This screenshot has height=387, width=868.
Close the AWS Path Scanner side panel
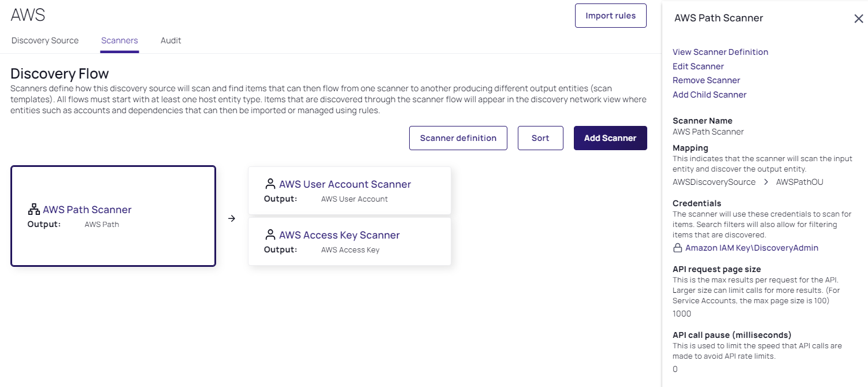tap(859, 18)
